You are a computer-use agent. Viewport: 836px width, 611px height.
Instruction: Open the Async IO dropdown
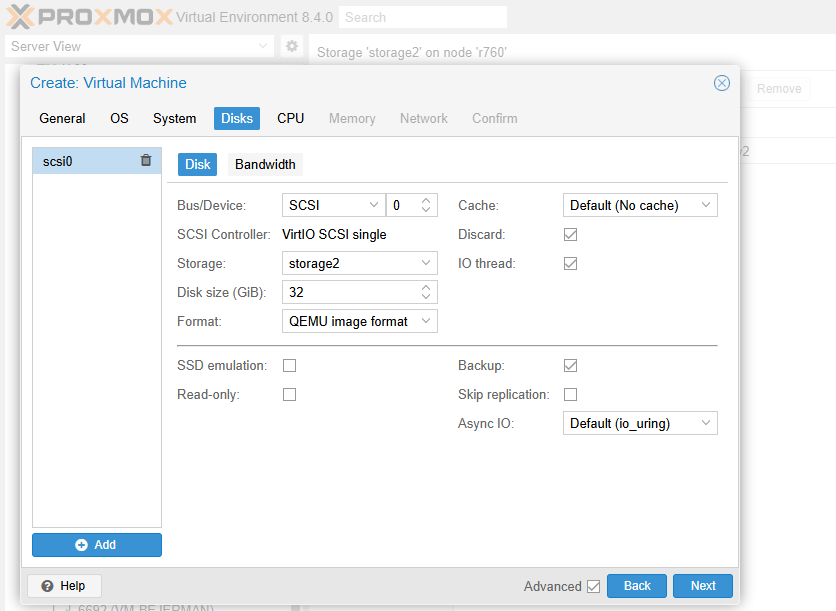pos(706,423)
